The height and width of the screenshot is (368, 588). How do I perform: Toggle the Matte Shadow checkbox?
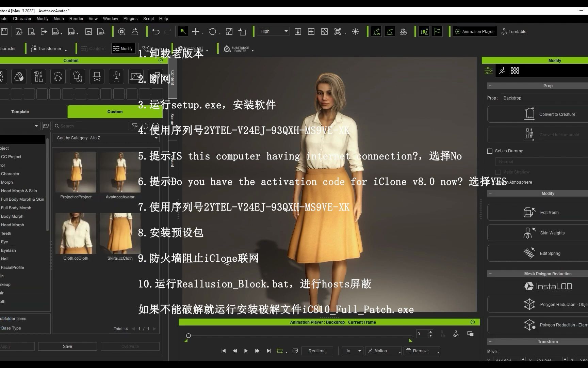pyautogui.click(x=498, y=172)
